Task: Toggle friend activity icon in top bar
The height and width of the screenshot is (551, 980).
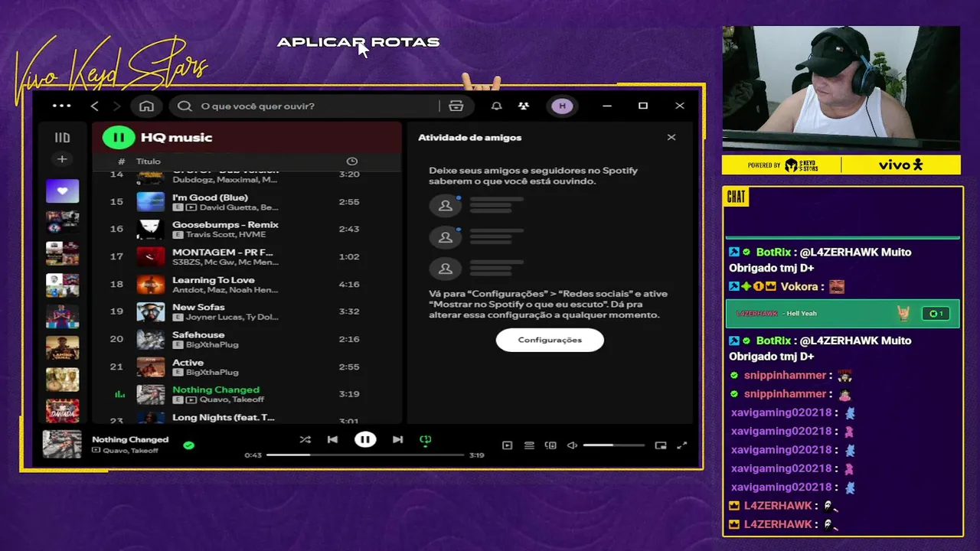Action: 524,106
